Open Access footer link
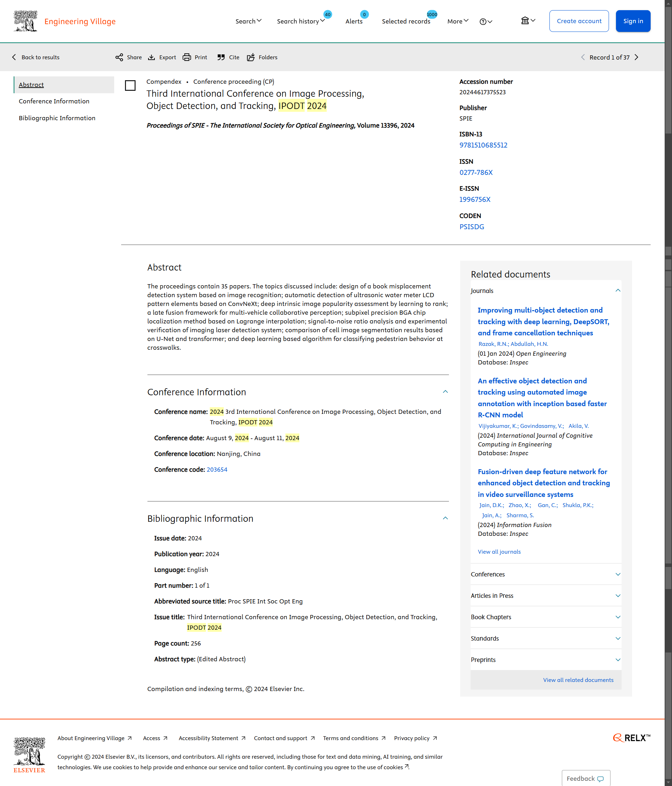 tap(155, 738)
